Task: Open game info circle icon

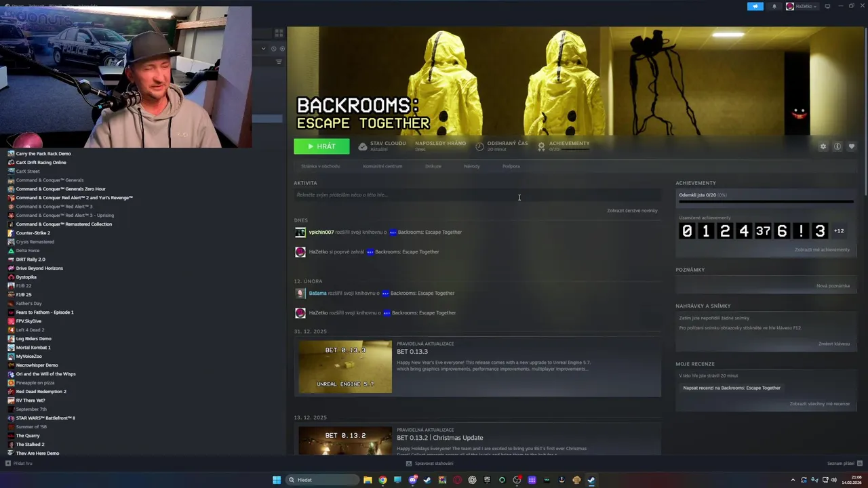Action: [837, 146]
